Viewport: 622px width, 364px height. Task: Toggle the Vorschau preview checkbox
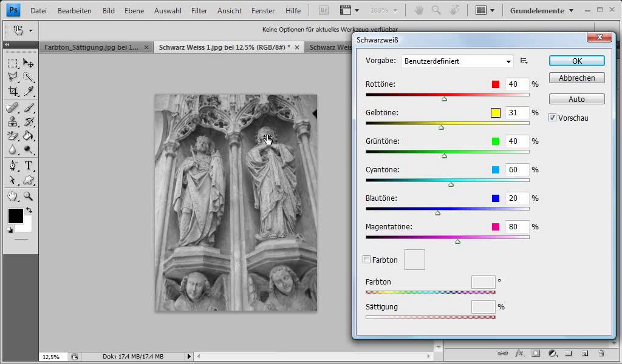552,118
